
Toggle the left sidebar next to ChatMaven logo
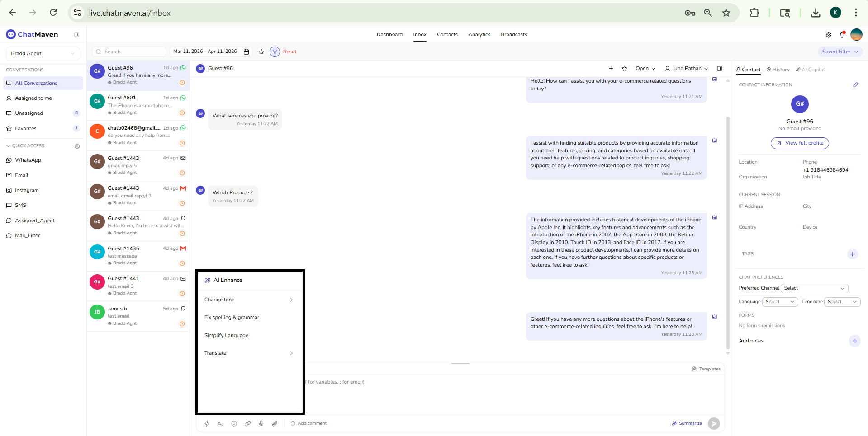tap(77, 34)
